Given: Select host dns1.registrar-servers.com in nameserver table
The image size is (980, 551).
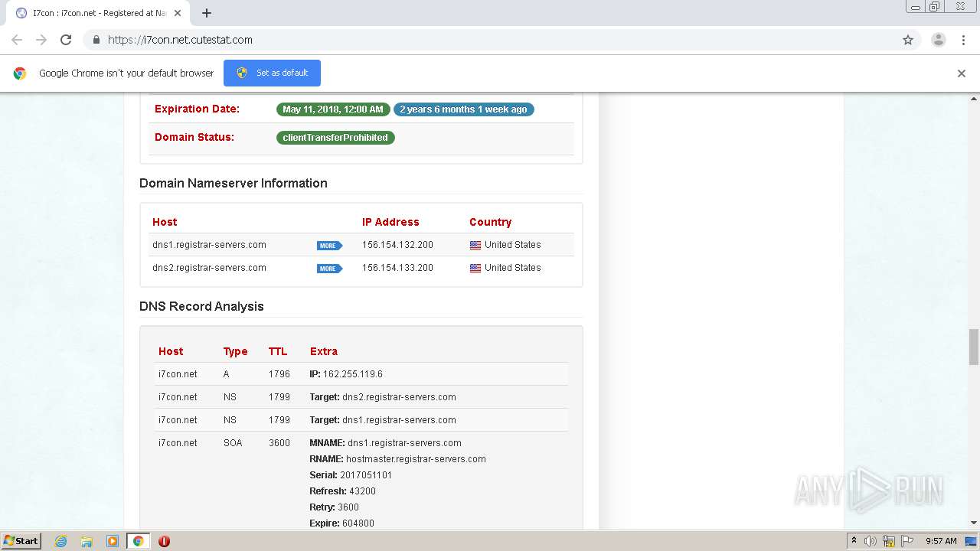Looking at the screenshot, I should [209, 245].
